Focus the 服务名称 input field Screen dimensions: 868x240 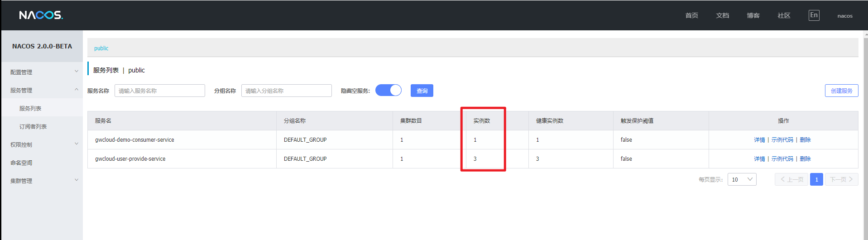(x=160, y=91)
